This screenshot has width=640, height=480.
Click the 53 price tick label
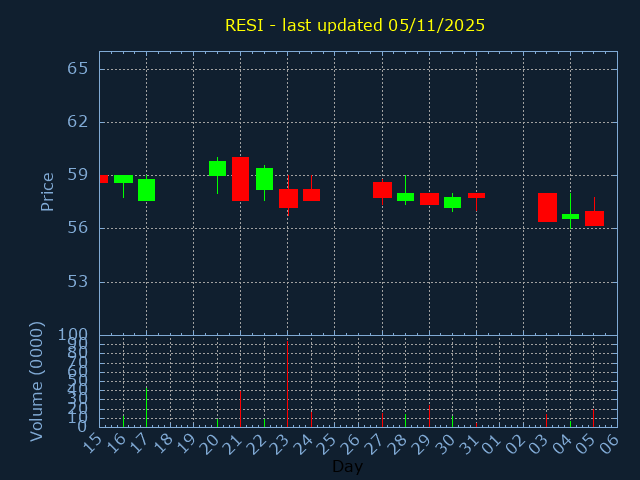coord(78,281)
